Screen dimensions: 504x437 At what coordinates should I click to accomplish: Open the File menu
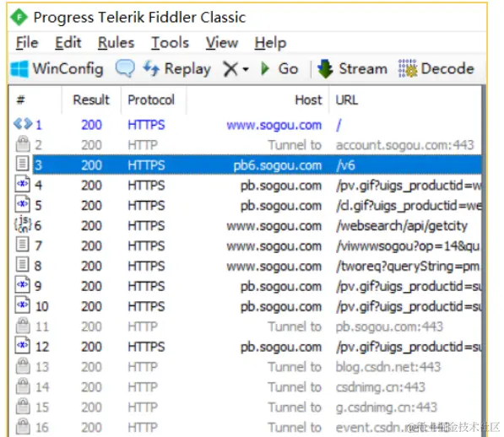27,43
